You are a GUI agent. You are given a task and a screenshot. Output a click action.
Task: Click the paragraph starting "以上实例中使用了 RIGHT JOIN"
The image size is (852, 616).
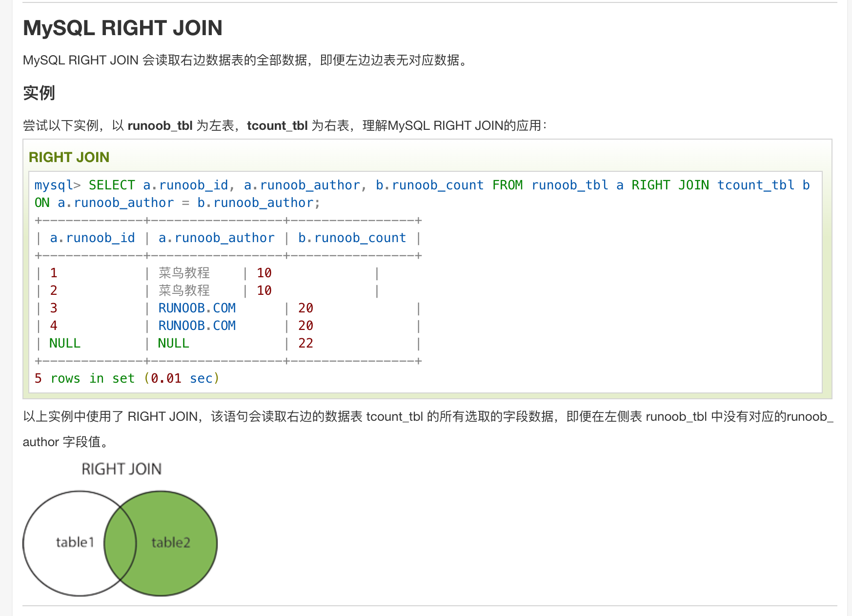pyautogui.click(x=428, y=429)
